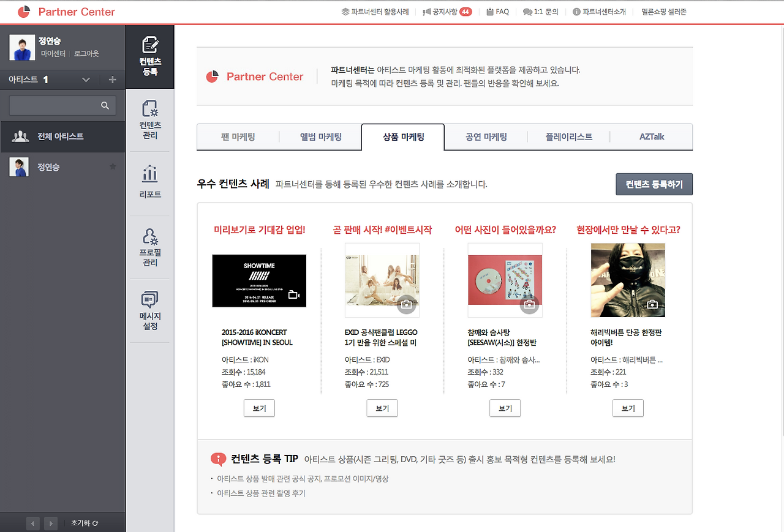This screenshot has width=784, height=532.
Task: Open 컨텐츠 등록 sidebar menu
Action: 150,56
